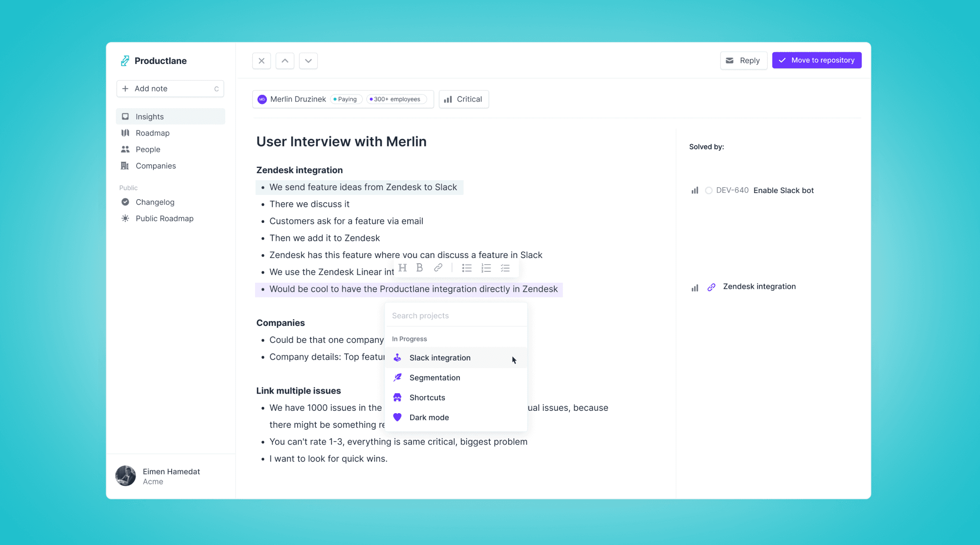Screen dimensions: 980x545
Task: Click the Slack integration project icon
Action: [397, 358]
